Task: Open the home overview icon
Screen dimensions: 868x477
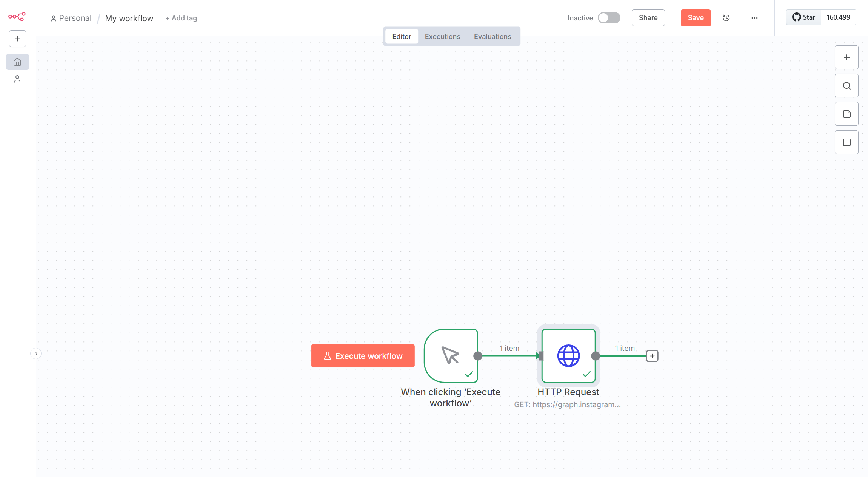Action: click(x=17, y=62)
